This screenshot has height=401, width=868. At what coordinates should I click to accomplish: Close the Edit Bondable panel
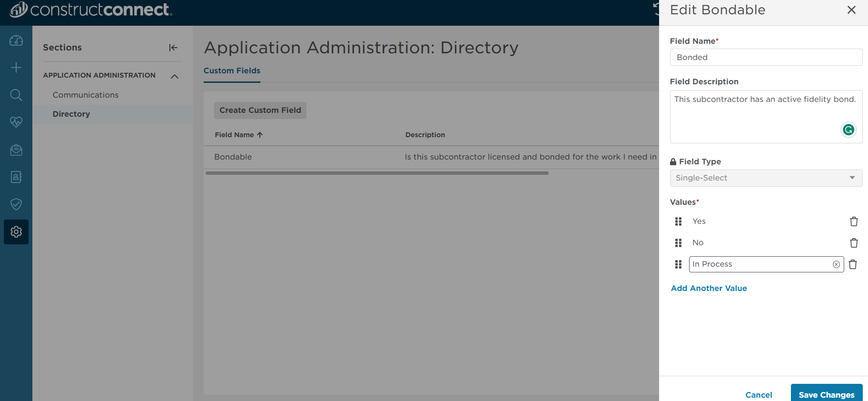click(851, 10)
